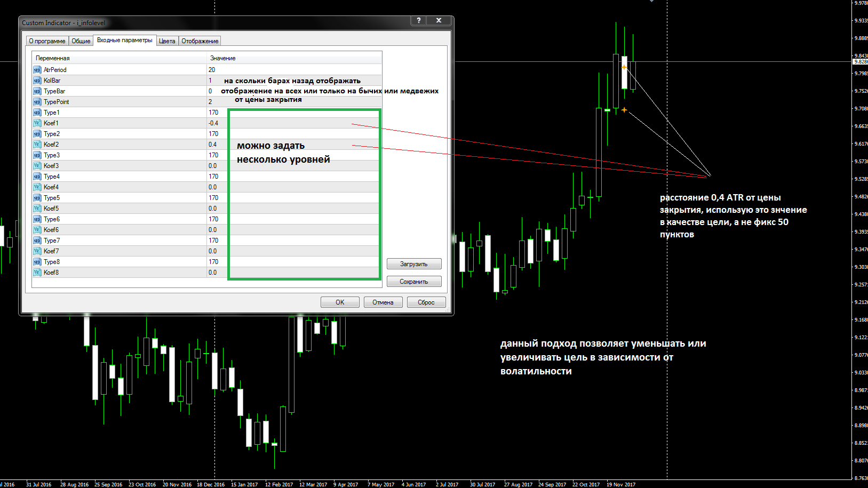Screen dimensions: 868x488
Task: Click the Сохранить button
Action: [414, 282]
